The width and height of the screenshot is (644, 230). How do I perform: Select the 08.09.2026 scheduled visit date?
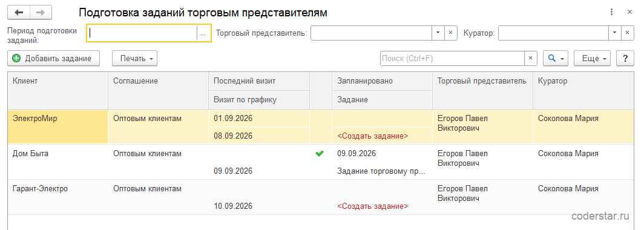(x=233, y=136)
